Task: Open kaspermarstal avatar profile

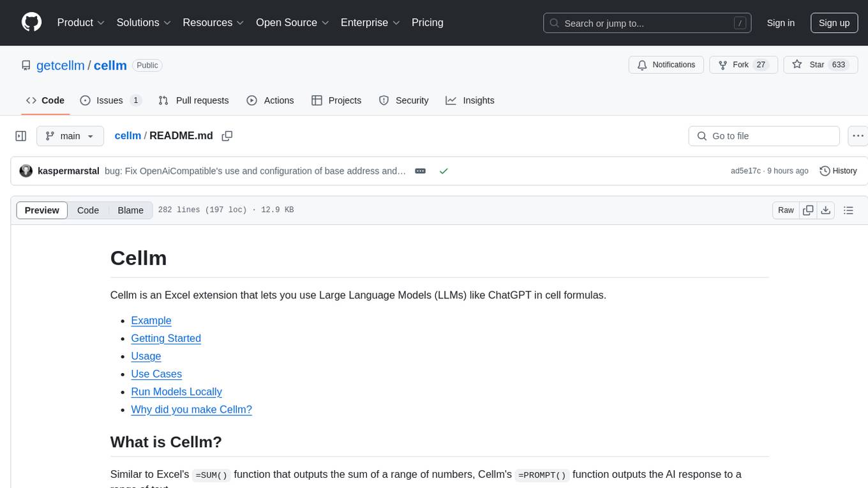Action: click(x=26, y=171)
